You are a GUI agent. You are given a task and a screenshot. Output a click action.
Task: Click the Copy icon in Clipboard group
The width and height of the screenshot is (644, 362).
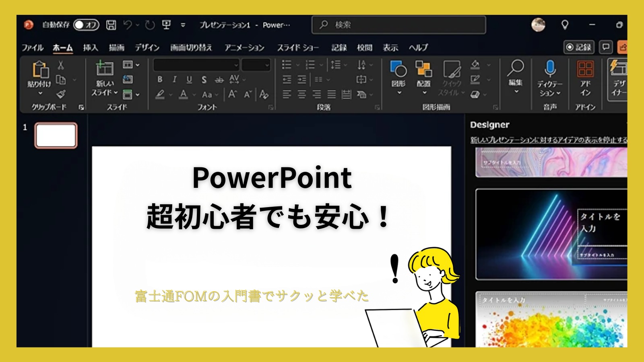coord(61,80)
